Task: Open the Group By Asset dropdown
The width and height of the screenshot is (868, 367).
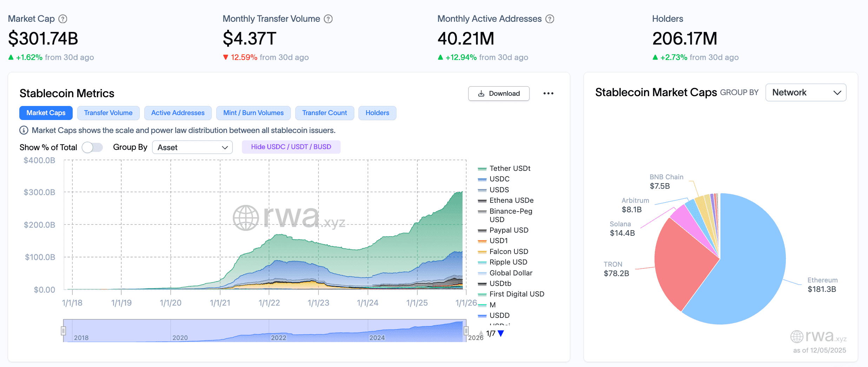Action: click(x=192, y=147)
